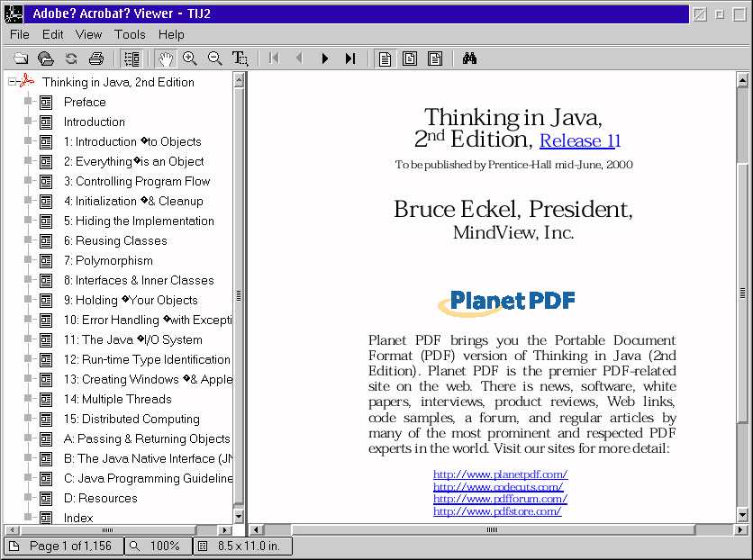
Task: Click page icon next to 9: Holding Your Objects
Action: [x=46, y=301]
